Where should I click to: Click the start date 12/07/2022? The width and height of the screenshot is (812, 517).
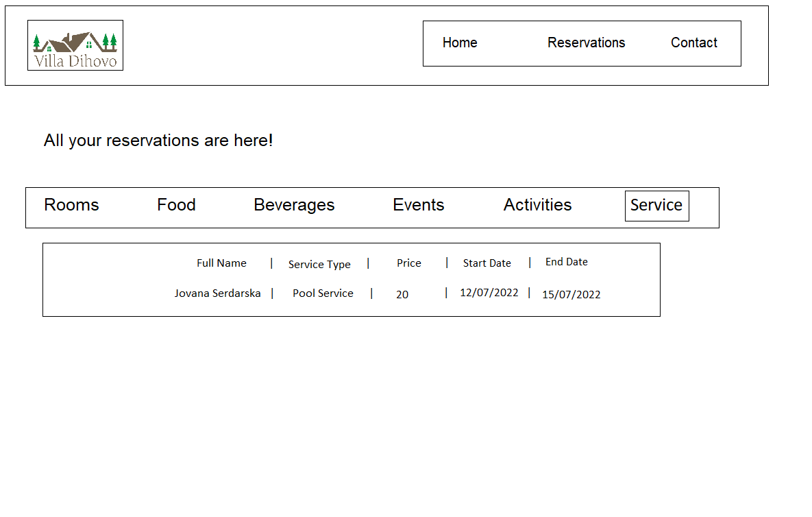[x=489, y=293]
